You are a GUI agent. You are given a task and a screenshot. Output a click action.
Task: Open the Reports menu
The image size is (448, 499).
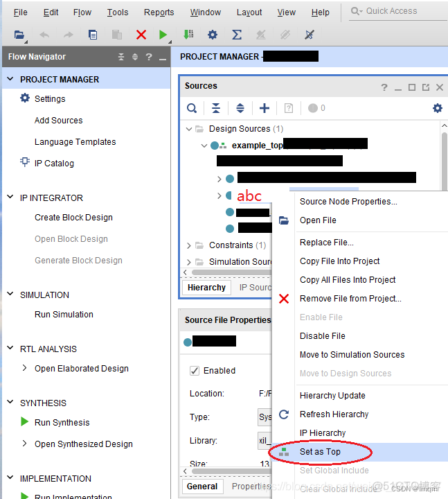click(159, 12)
